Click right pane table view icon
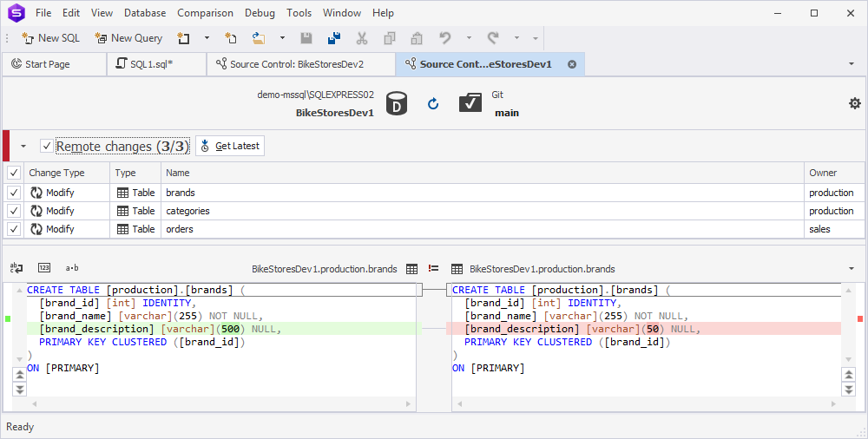Screen dimensions: 868x439 457,269
